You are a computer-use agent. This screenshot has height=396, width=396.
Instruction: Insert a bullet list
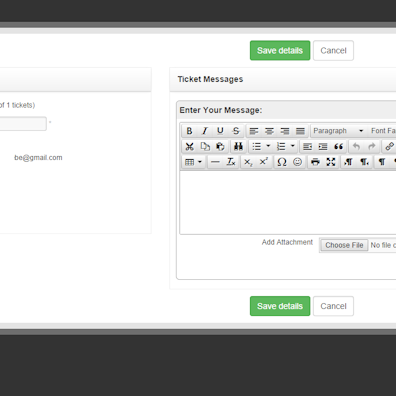tap(256, 146)
